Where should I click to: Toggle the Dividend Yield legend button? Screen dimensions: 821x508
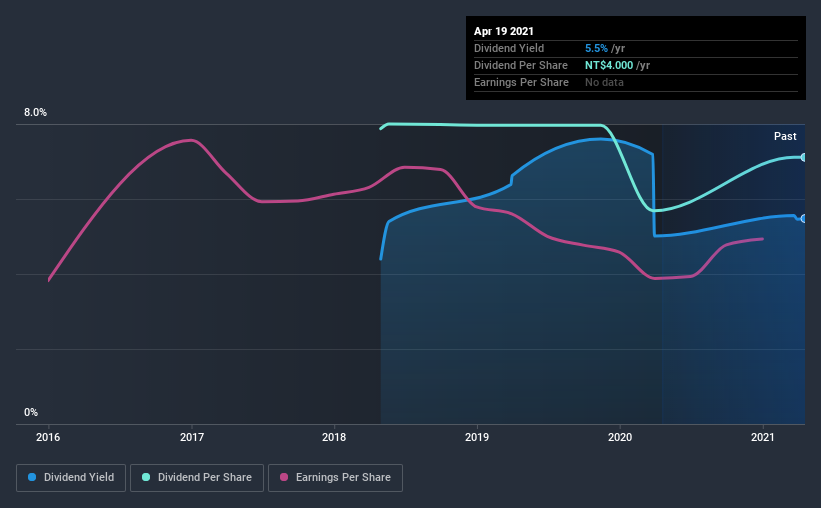pyautogui.click(x=71, y=478)
